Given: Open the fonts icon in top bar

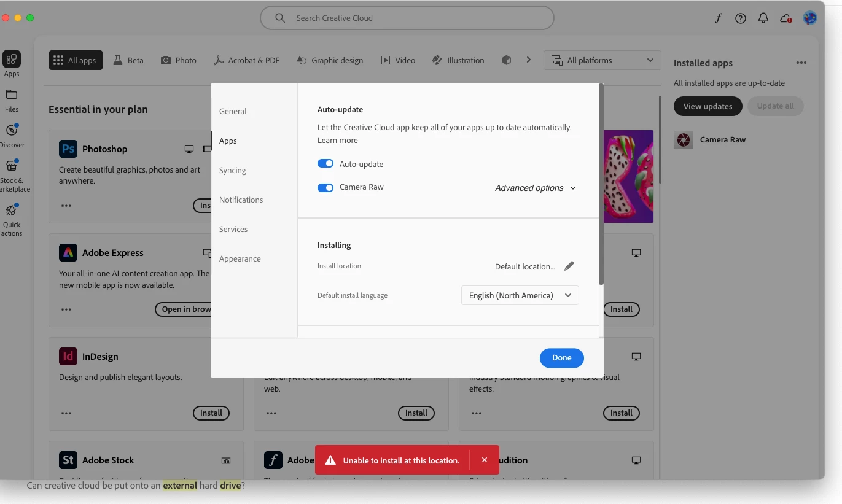Looking at the screenshot, I should tap(718, 18).
